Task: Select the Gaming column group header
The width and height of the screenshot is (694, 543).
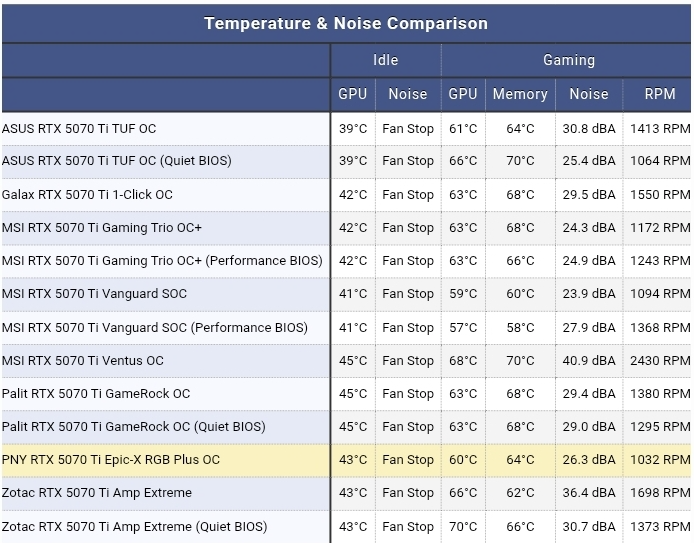Action: [x=569, y=60]
